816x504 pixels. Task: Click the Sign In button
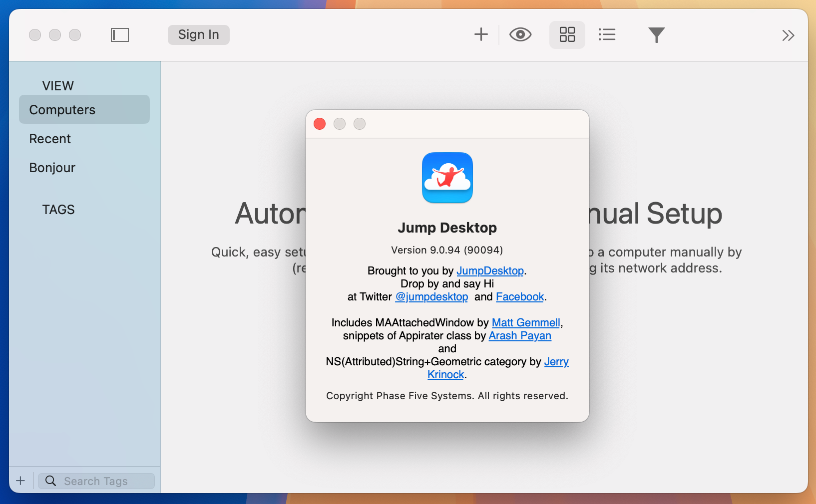(x=199, y=35)
